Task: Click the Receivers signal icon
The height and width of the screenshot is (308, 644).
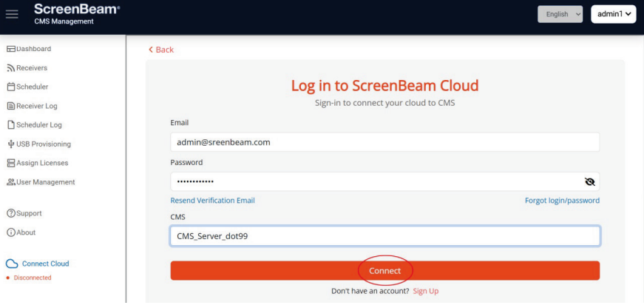Action: [11, 68]
